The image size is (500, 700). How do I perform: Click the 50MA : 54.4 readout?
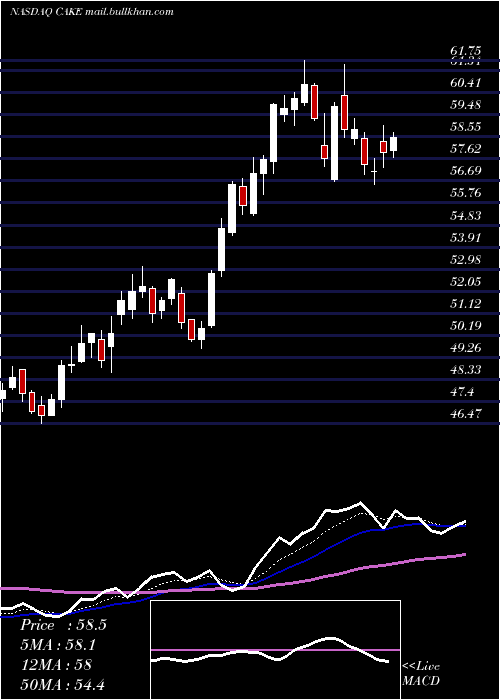[62, 684]
